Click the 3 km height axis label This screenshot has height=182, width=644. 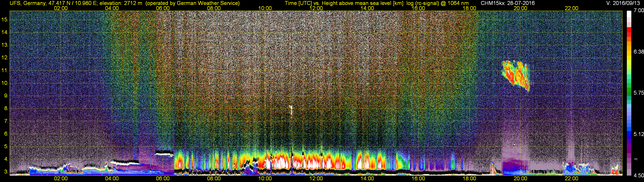(6, 172)
